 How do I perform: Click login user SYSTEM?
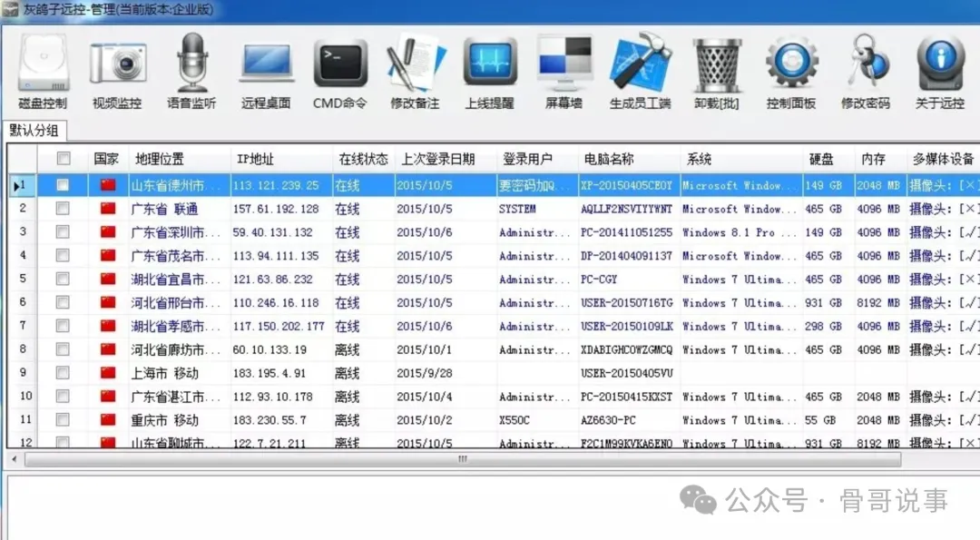coord(517,209)
